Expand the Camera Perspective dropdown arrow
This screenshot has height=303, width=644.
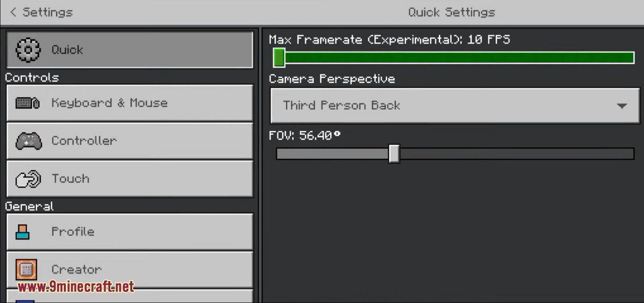(621, 106)
